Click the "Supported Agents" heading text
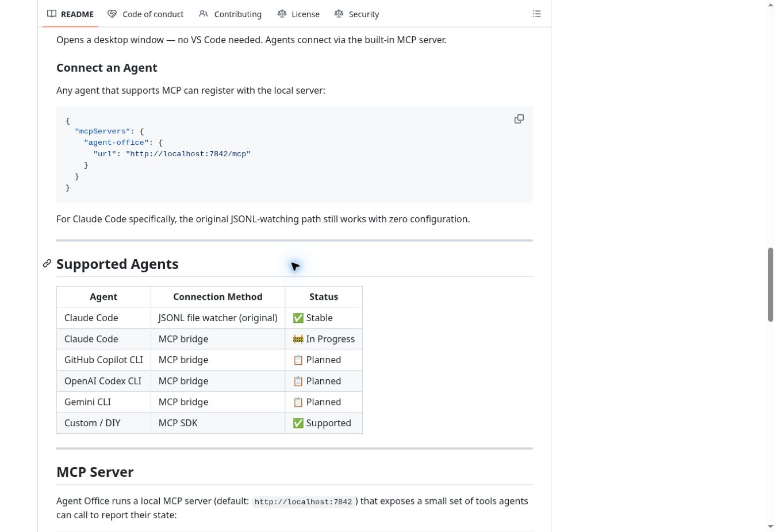 pos(117,264)
